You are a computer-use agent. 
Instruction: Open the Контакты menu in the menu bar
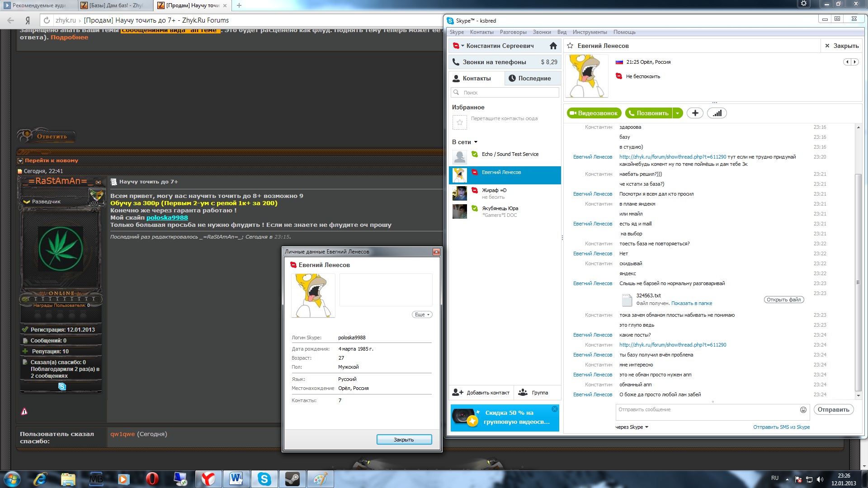point(481,32)
